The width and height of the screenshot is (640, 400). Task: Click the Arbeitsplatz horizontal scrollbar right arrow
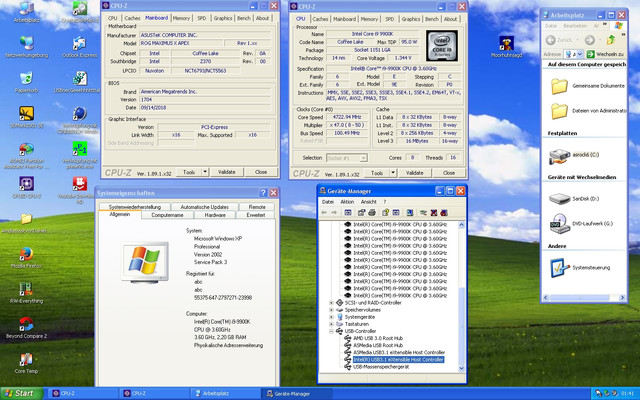click(x=622, y=298)
